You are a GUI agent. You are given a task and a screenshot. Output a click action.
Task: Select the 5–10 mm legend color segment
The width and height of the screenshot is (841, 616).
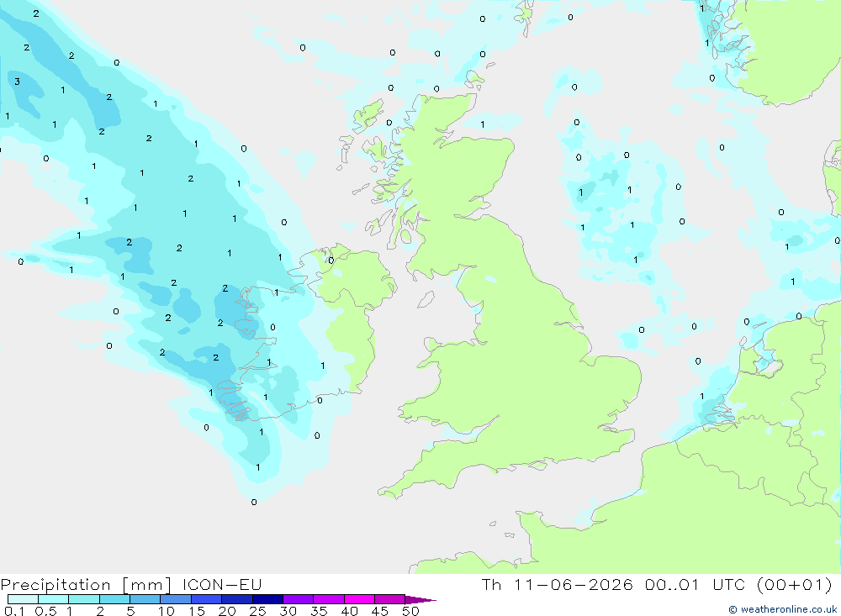[145, 599]
